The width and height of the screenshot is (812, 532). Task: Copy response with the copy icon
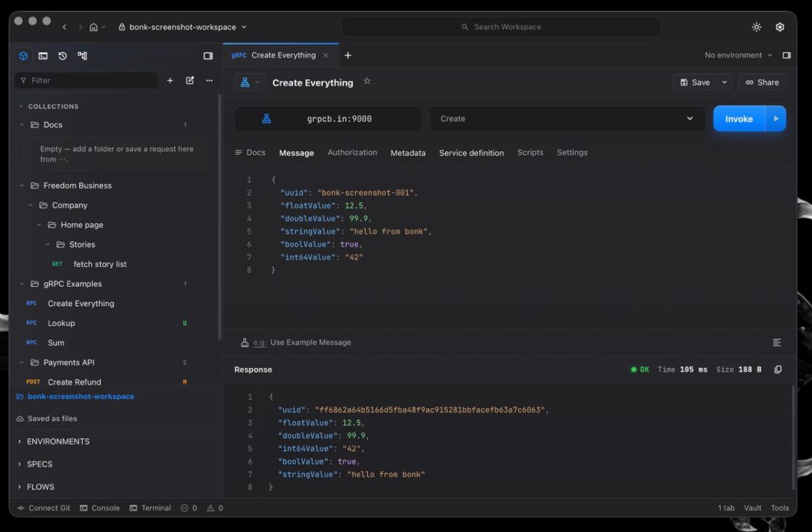pos(777,370)
